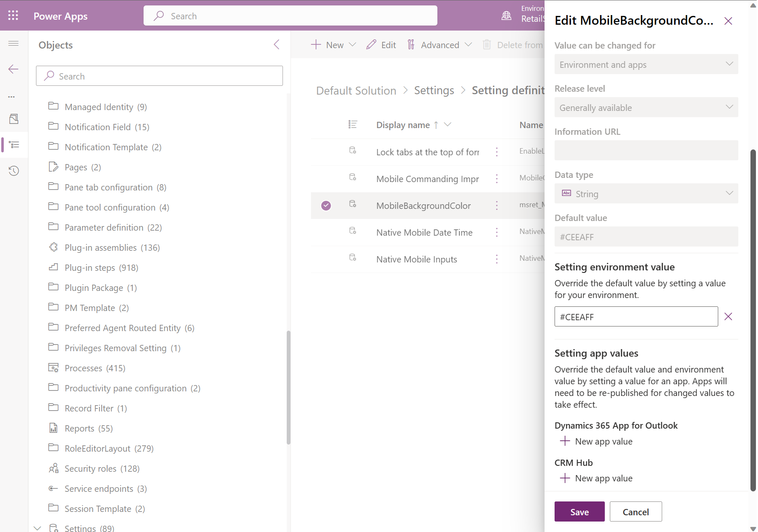The image size is (758, 532).
Task: Edit the environment value #CEEAFF field
Action: 636,316
